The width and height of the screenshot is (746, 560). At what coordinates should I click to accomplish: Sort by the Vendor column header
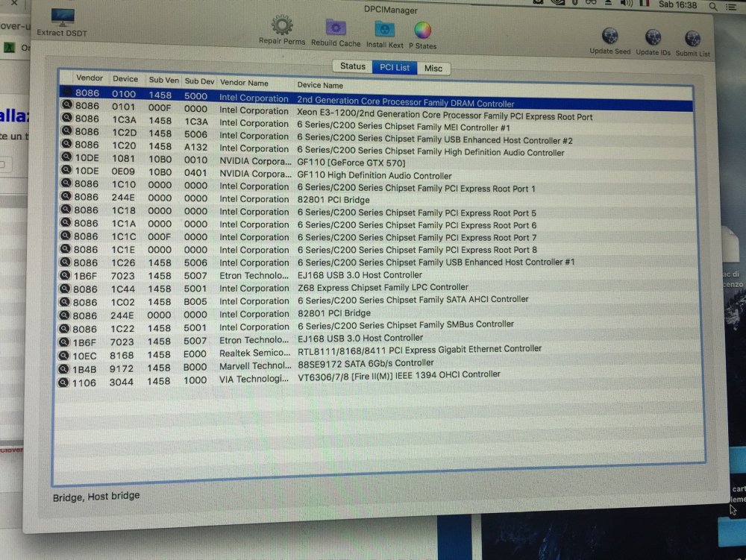point(90,78)
